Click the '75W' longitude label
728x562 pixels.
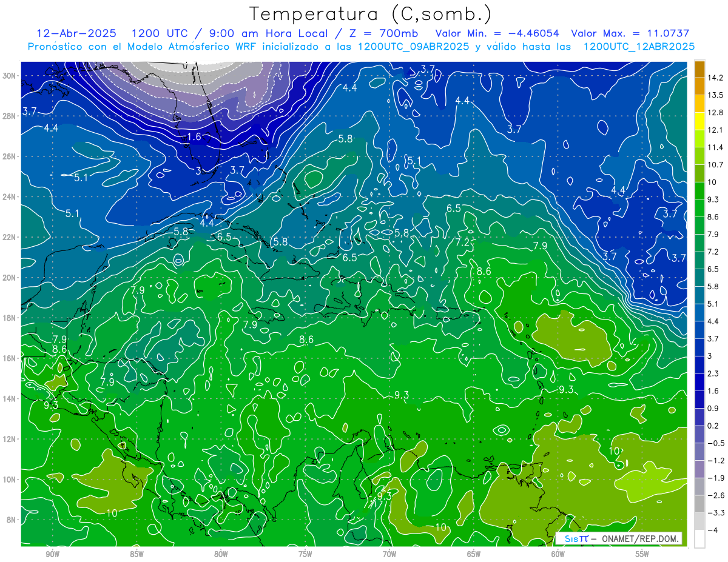[305, 554]
